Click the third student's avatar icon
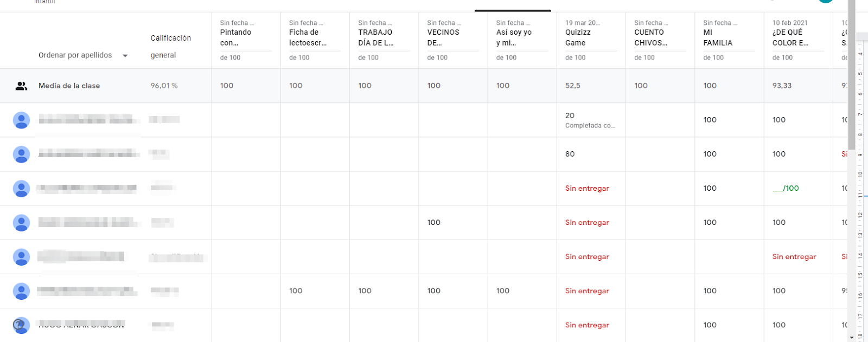This screenshot has width=868, height=342. pyautogui.click(x=21, y=188)
